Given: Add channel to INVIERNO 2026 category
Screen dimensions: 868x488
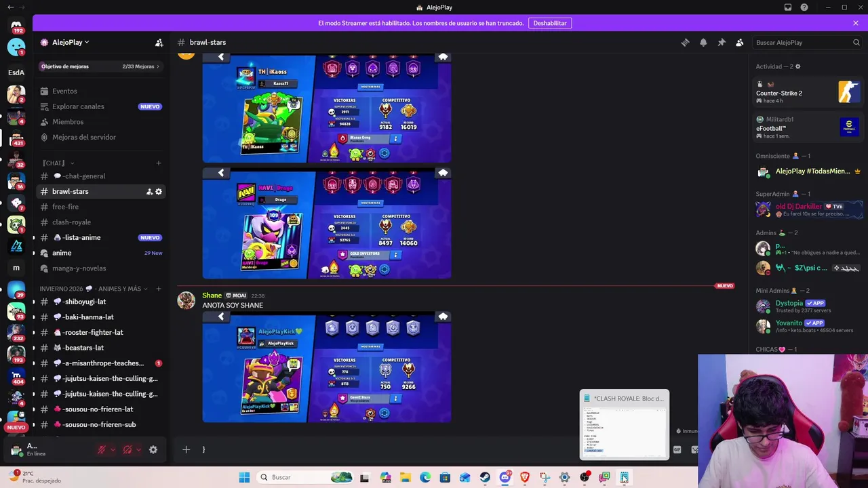Looking at the screenshot, I should click(159, 289).
